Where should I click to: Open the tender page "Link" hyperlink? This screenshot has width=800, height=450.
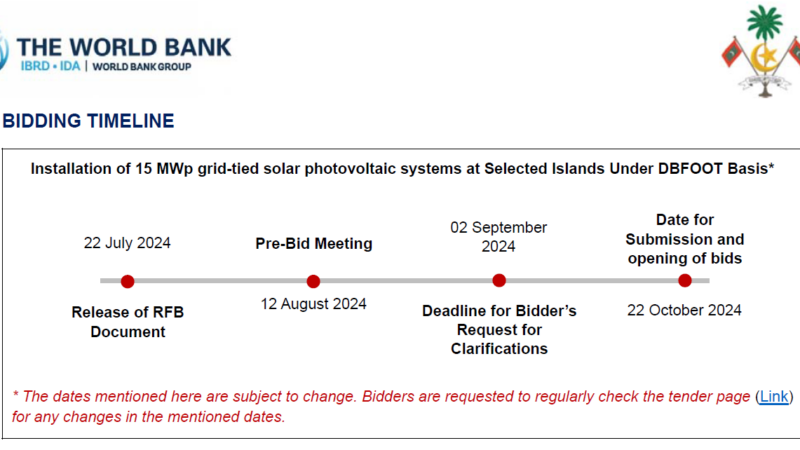(774, 397)
